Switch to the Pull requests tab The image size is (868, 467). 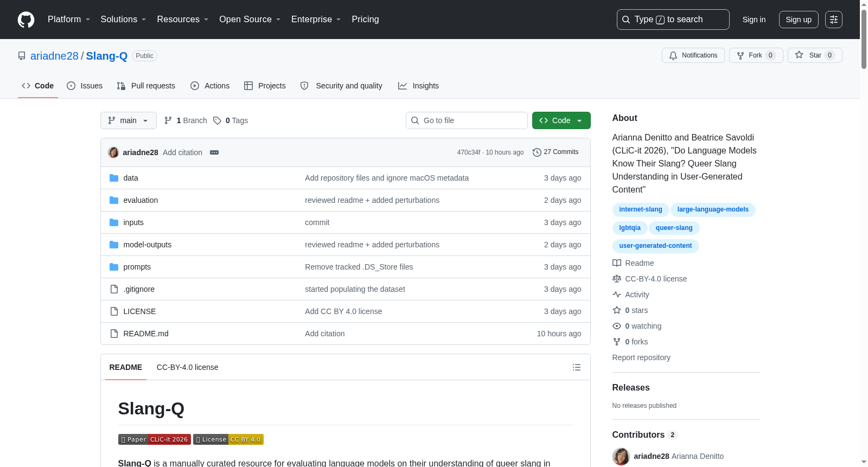(x=146, y=86)
